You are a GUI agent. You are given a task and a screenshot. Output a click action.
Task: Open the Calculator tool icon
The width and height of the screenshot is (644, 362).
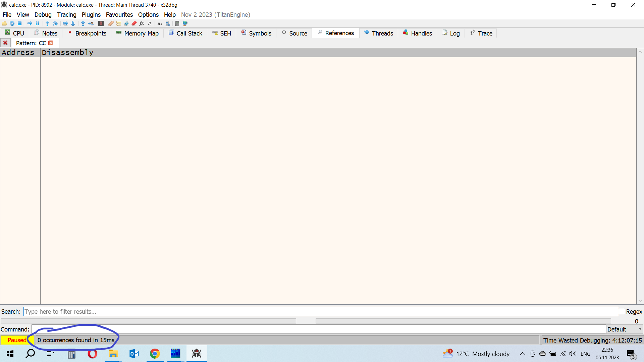177,23
